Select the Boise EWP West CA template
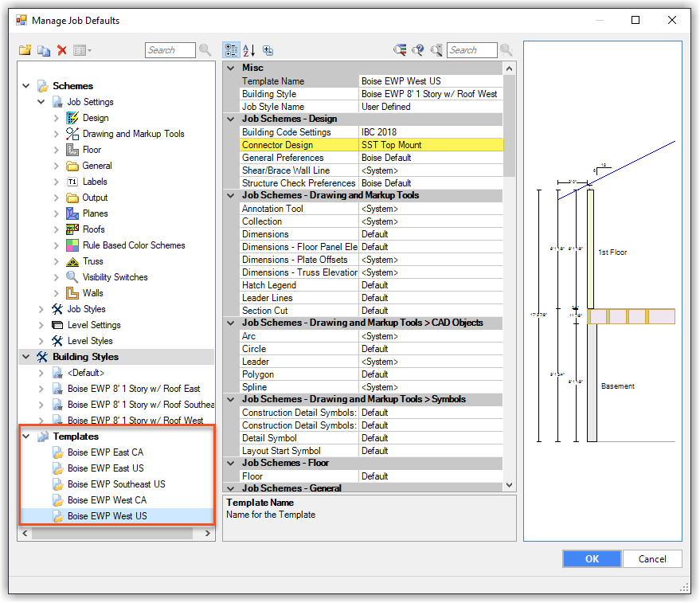 pyautogui.click(x=108, y=500)
